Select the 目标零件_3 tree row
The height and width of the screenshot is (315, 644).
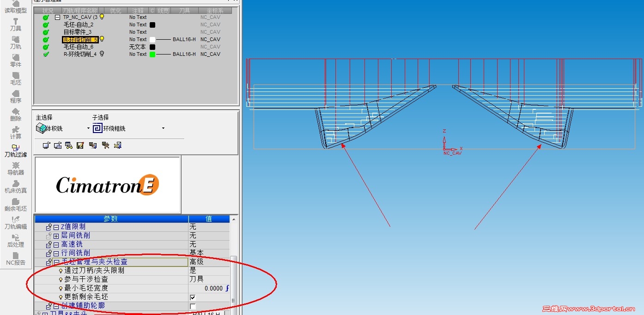coord(78,32)
